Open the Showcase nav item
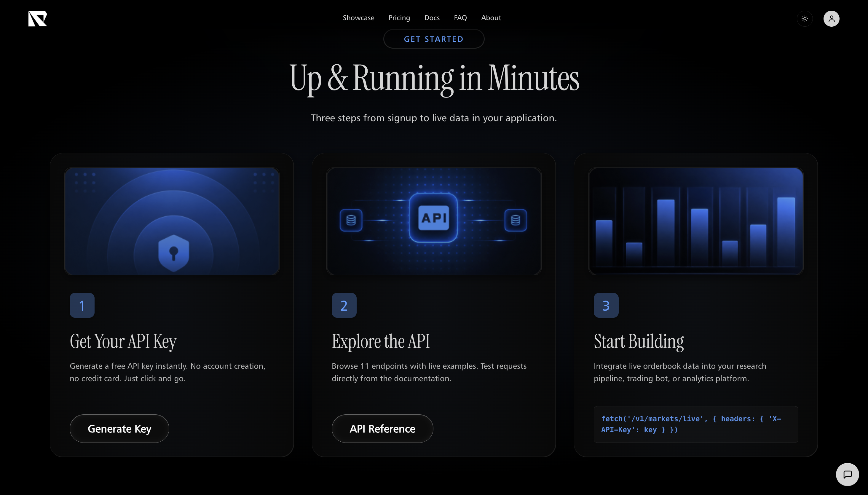Viewport: 868px width, 495px height. (358, 18)
